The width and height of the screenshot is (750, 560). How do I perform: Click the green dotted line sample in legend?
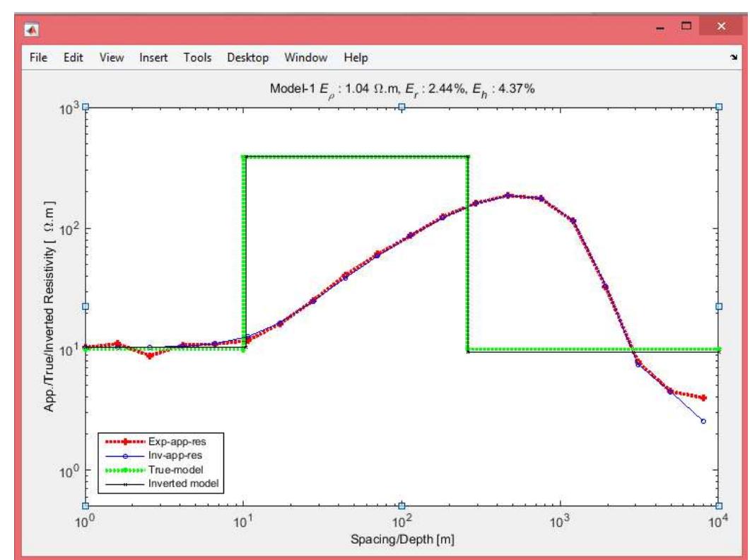click(x=125, y=470)
